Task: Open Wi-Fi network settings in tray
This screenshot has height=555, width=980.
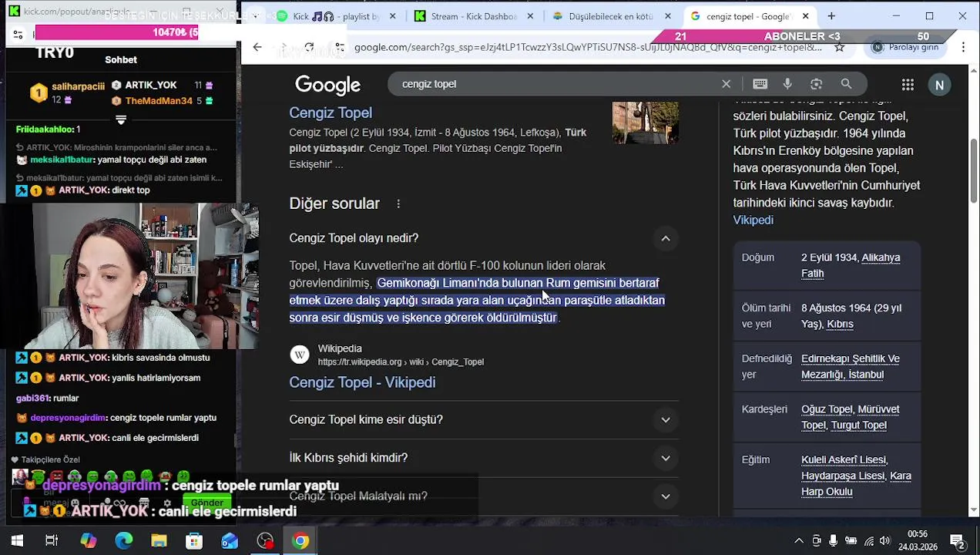Action: pyautogui.click(x=868, y=541)
